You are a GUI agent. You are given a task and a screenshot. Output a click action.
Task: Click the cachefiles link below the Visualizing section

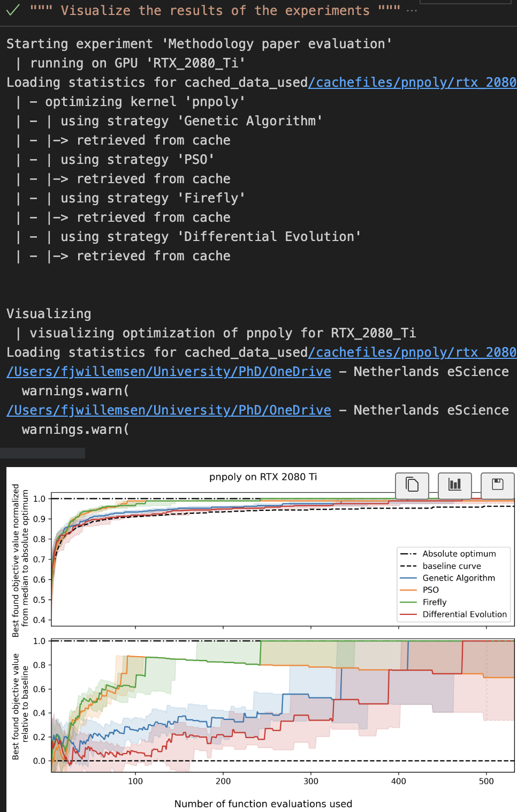[413, 352]
